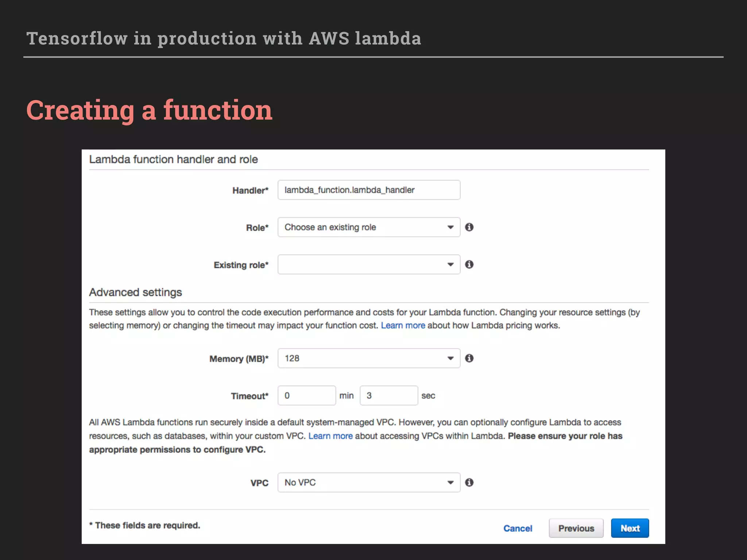Viewport: 747px width, 560px height.
Task: Click the 'Role*' field label
Action: 257,227
